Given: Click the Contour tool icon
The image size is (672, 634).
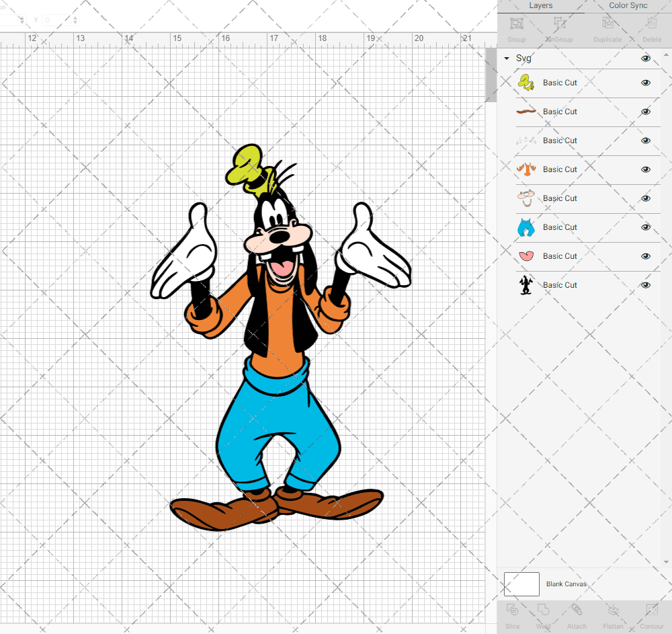Looking at the screenshot, I should pyautogui.click(x=651, y=610).
